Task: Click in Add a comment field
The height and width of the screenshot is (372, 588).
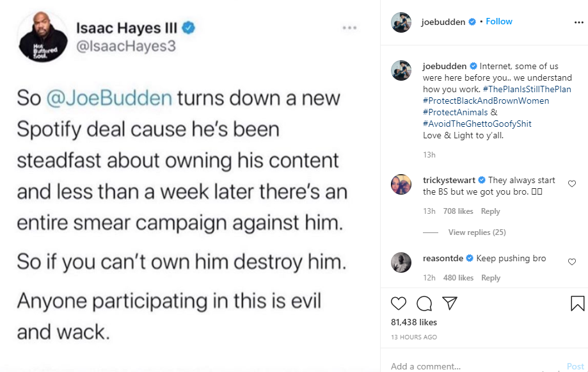Action: coord(476,366)
